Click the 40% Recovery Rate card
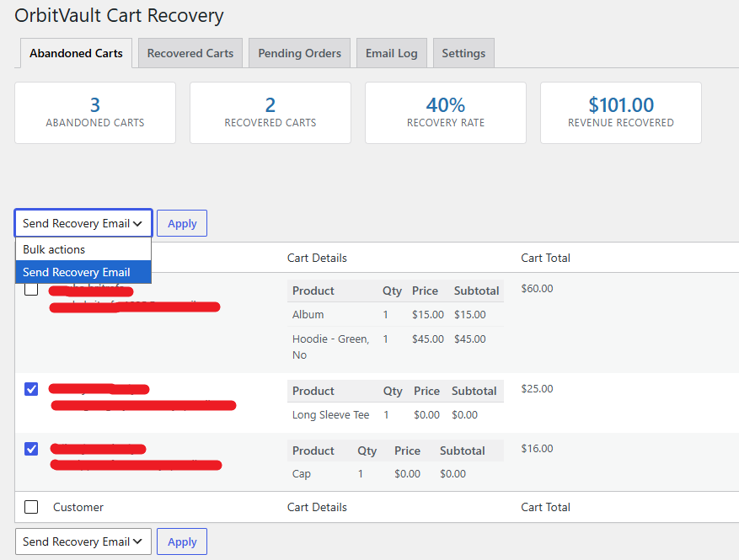The height and width of the screenshot is (560, 739). click(446, 113)
